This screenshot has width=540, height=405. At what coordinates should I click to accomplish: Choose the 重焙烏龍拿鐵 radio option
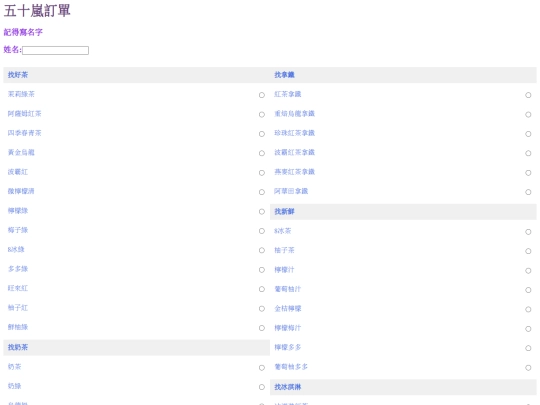(x=528, y=114)
